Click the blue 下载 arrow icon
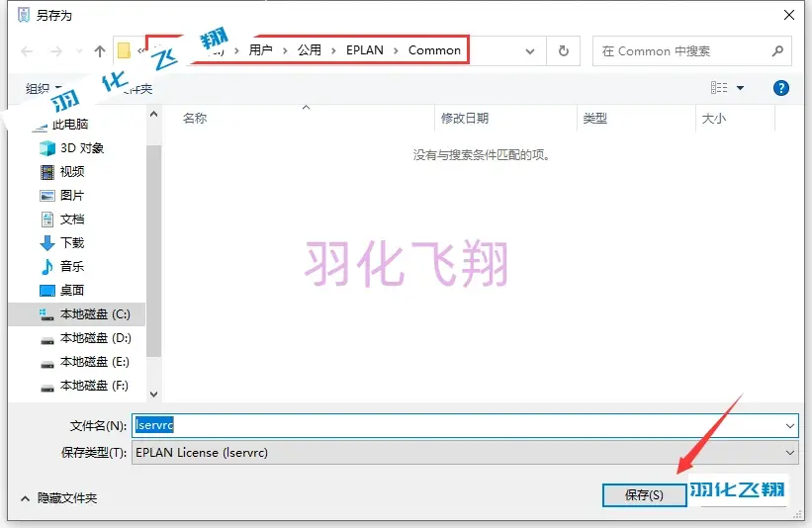Viewport: 812px width, 528px height. tap(47, 243)
